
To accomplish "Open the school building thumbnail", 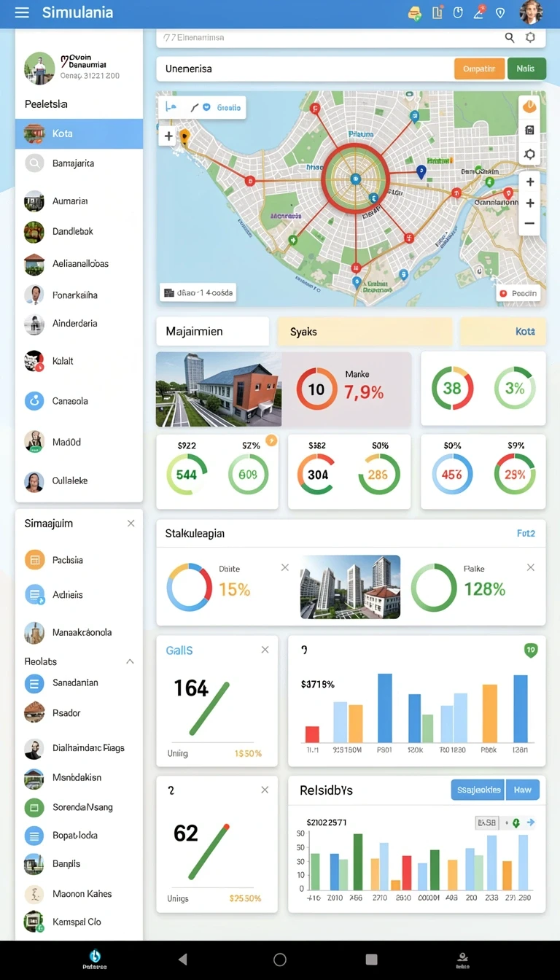I will click(x=219, y=389).
